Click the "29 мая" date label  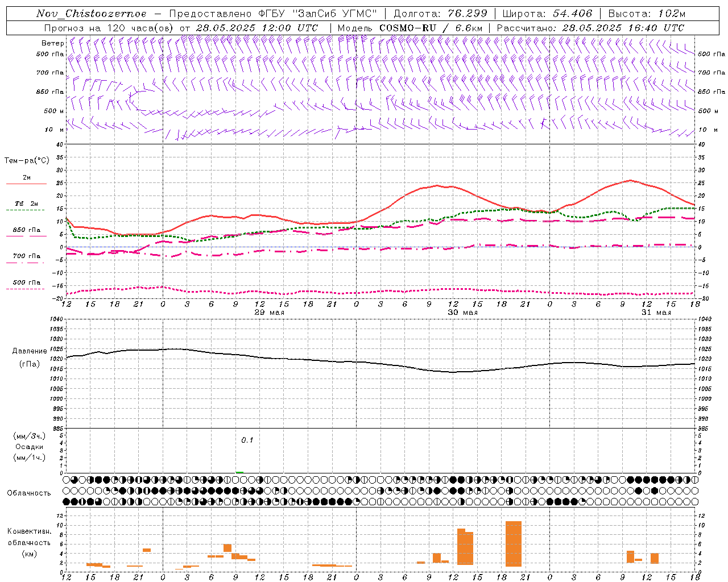[270, 313]
